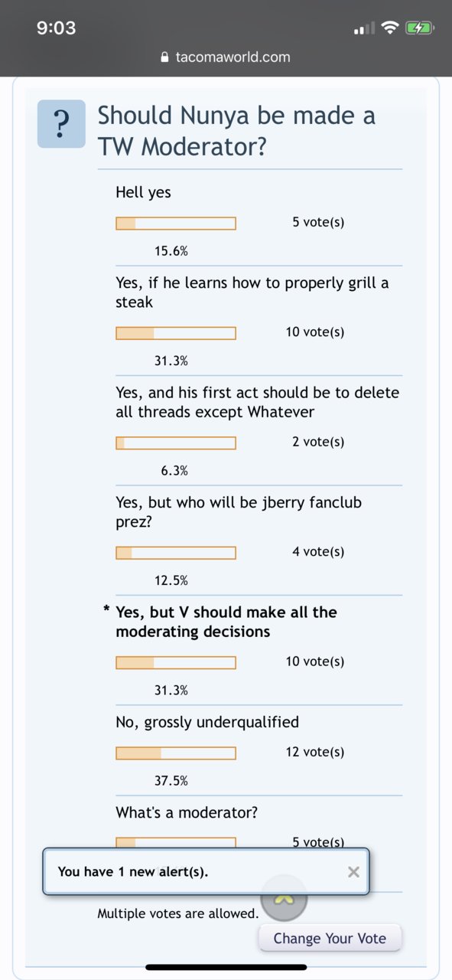452x980 pixels.
Task: Click the 12 vote(s) count for 'No'
Action: coord(315,752)
